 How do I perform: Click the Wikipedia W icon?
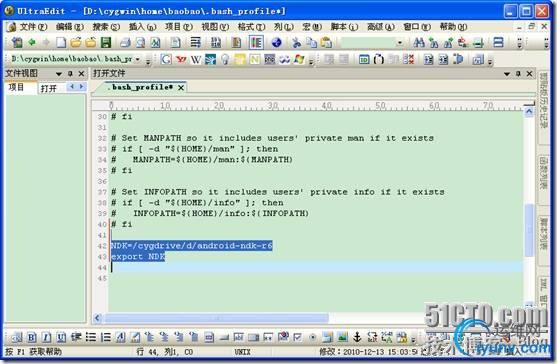point(195,59)
